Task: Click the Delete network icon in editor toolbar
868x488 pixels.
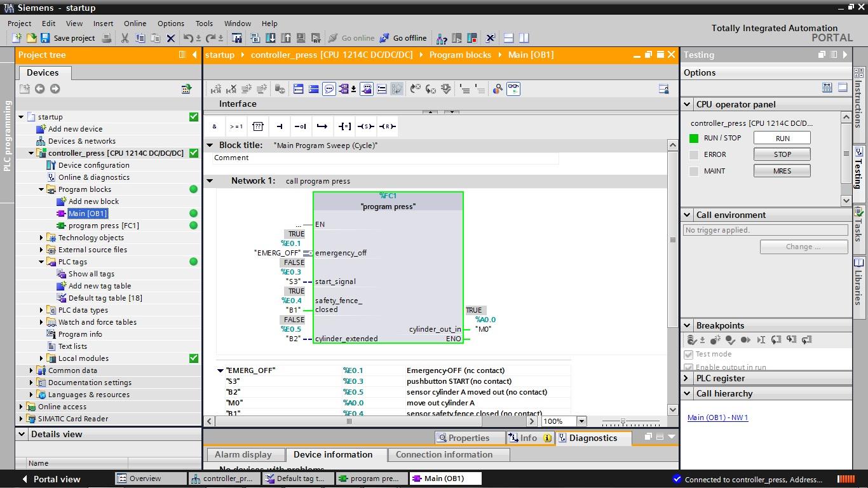Action: click(x=231, y=89)
